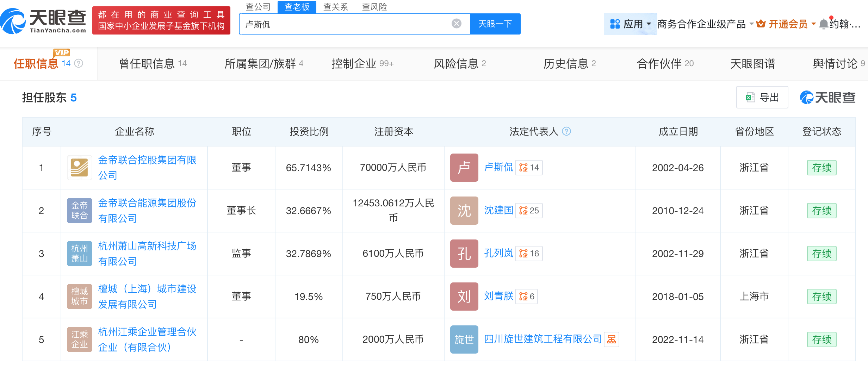Click the legal representative link 沈建国

498,210
